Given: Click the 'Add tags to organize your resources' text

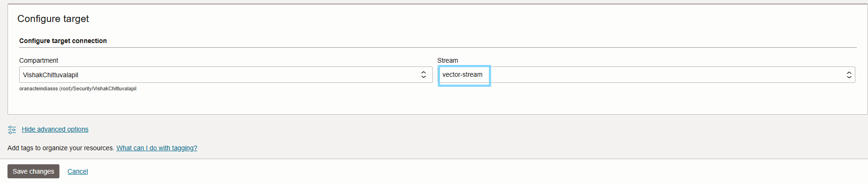Looking at the screenshot, I should 61,148.
